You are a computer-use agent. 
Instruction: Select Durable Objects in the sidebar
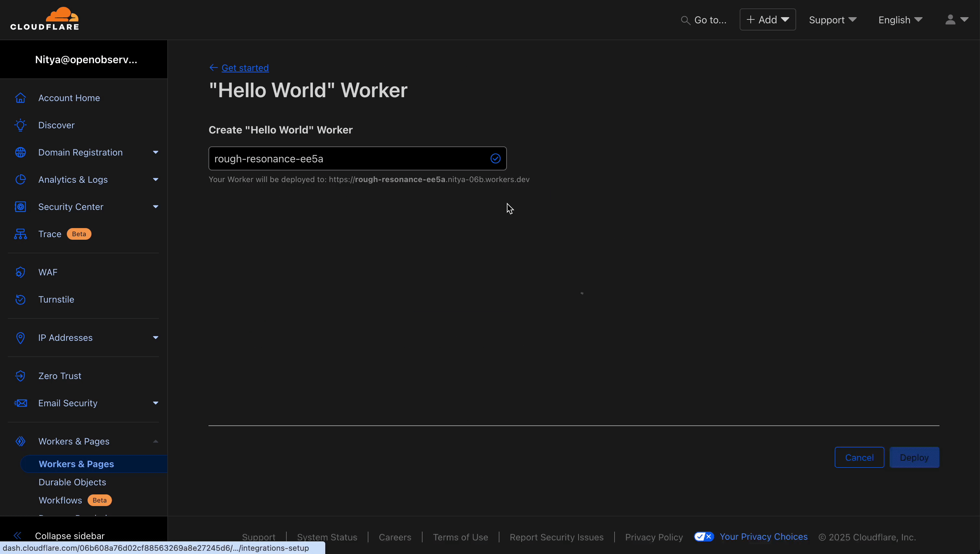point(72,482)
